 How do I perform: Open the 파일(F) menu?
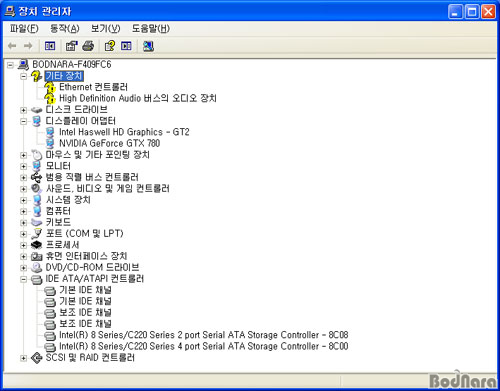pos(24,28)
